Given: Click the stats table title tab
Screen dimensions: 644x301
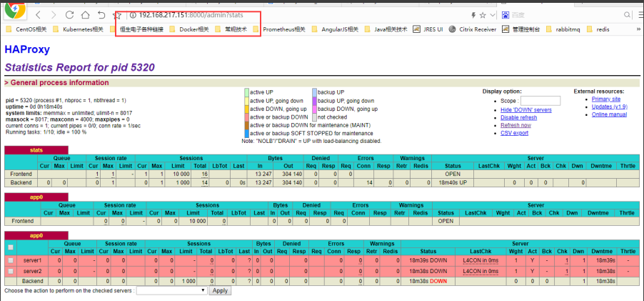Looking at the screenshot, I should tap(36, 150).
